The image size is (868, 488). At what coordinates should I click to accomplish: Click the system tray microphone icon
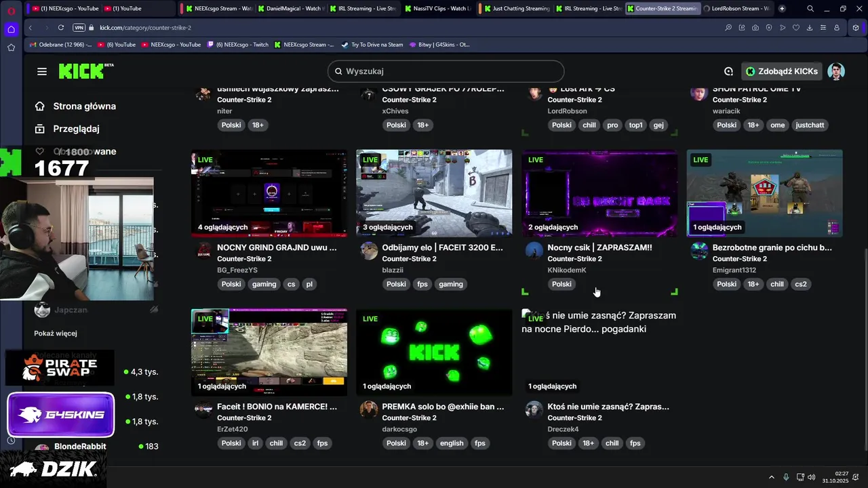click(786, 477)
